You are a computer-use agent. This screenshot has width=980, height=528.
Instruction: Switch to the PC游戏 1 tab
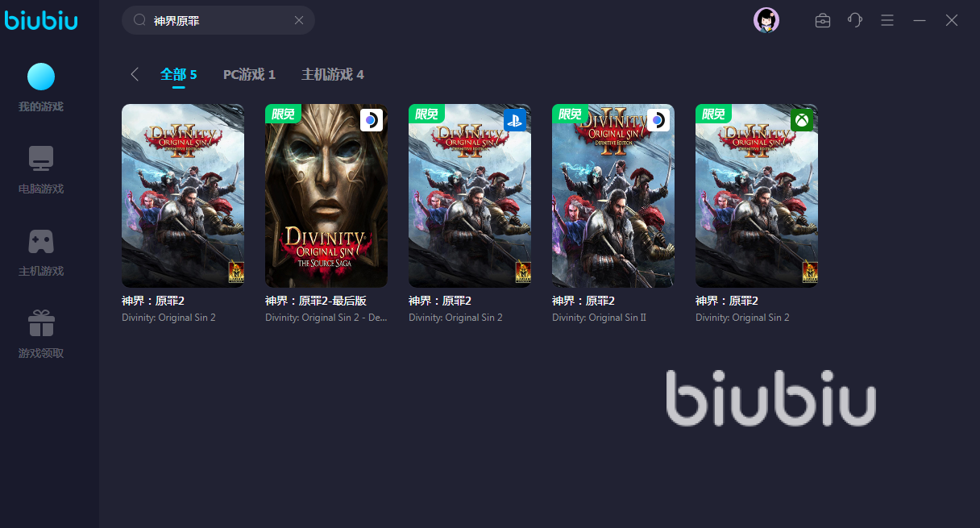point(249,74)
